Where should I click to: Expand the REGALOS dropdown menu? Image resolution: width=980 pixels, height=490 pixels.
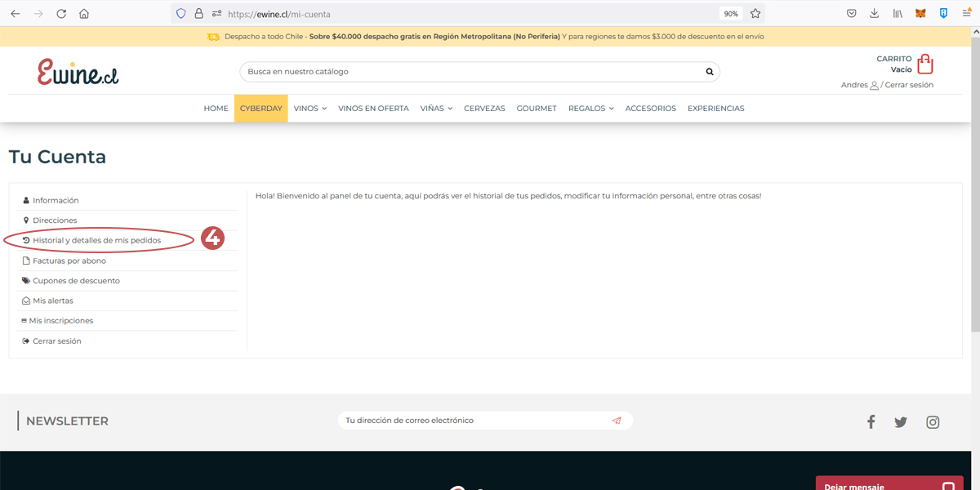pos(590,109)
